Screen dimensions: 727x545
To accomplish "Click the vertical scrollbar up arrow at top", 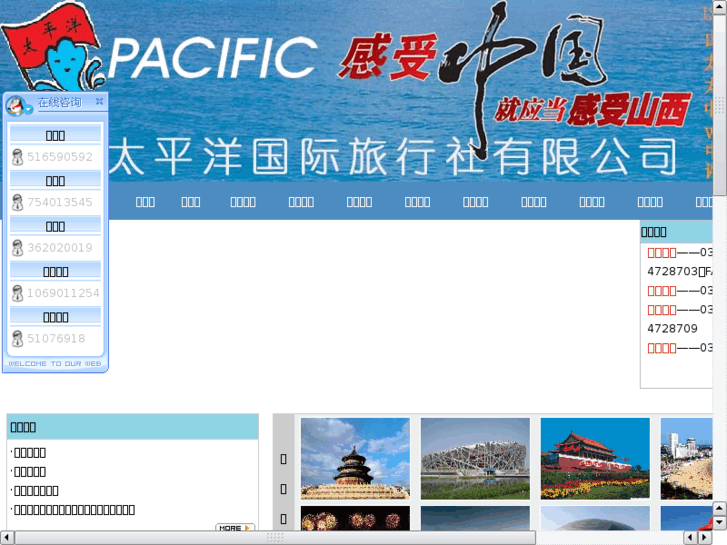I will click(720, 6).
